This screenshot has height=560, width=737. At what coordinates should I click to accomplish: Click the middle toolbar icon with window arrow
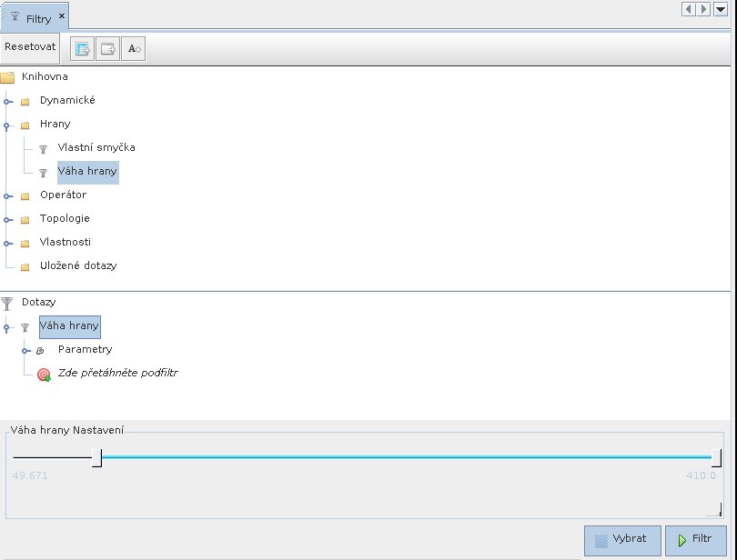click(x=107, y=49)
